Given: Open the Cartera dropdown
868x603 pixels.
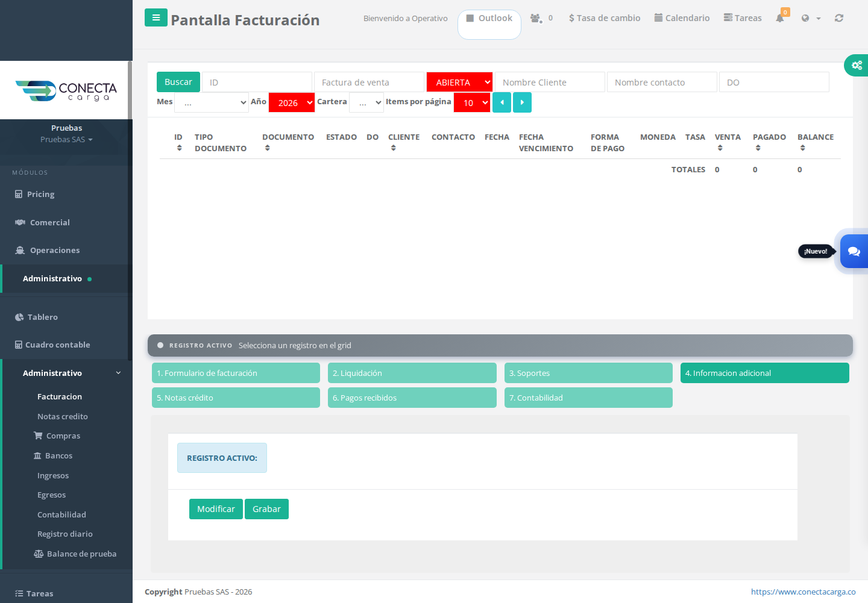Looking at the screenshot, I should (366, 102).
